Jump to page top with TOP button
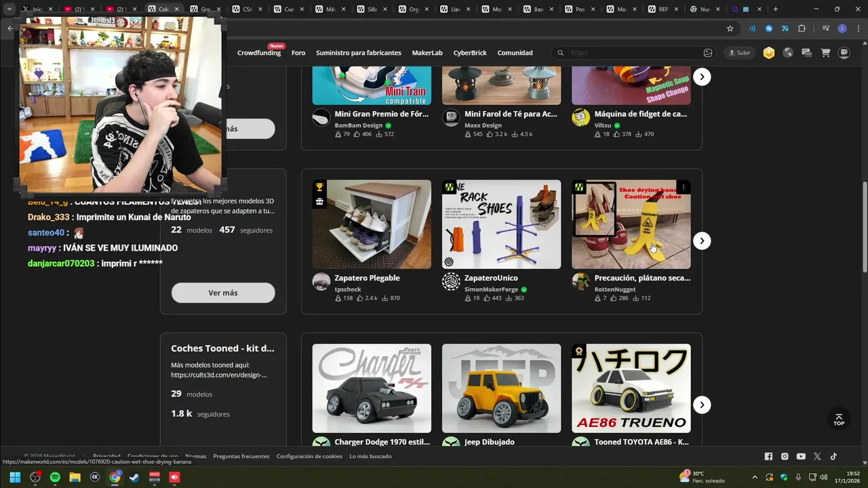Screen dimensions: 868x488 (x=839, y=420)
